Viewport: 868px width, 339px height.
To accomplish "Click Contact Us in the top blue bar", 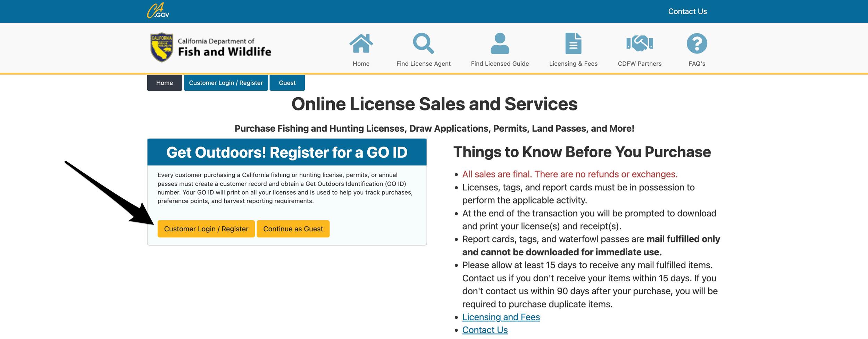I will (x=687, y=11).
